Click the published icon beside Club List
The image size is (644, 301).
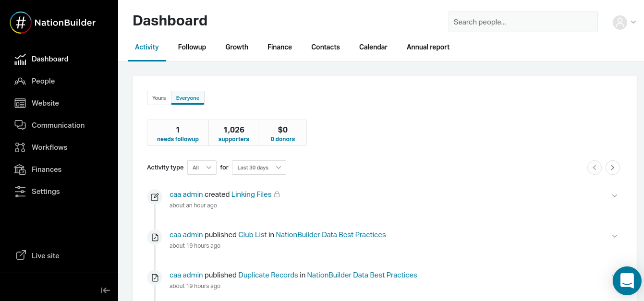point(155,237)
